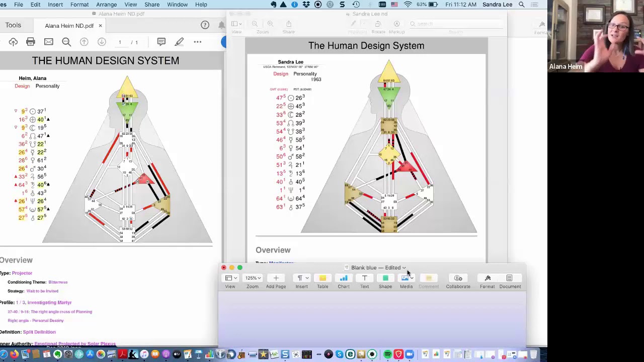Click Zoom out in Preview toolbar
This screenshot has width=644, height=362.
[255, 24]
